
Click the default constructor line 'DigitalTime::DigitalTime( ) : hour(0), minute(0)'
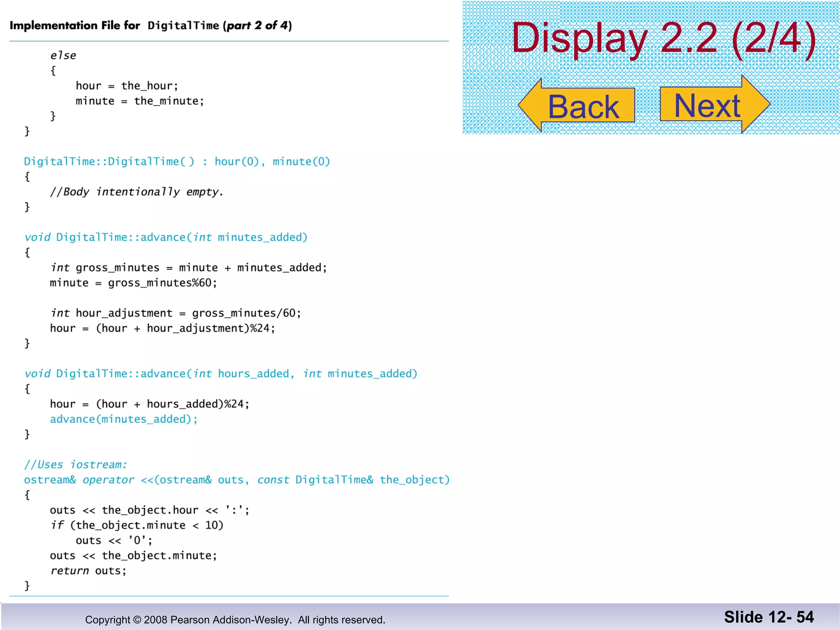tap(177, 162)
